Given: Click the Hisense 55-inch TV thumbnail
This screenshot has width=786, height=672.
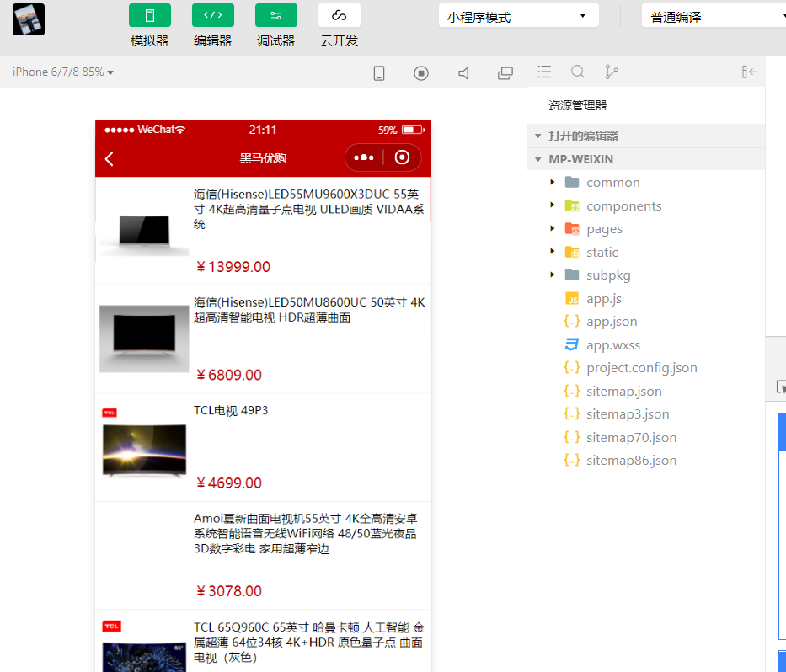Looking at the screenshot, I should [x=144, y=232].
